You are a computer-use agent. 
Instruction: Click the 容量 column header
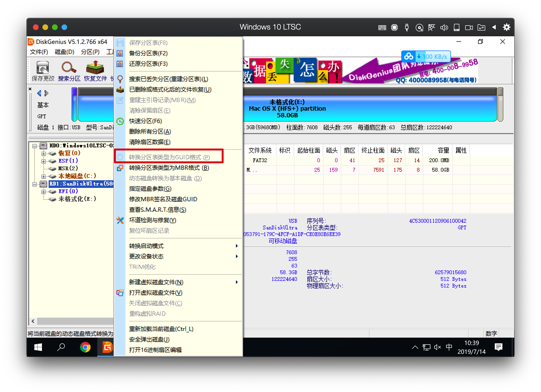click(438, 150)
